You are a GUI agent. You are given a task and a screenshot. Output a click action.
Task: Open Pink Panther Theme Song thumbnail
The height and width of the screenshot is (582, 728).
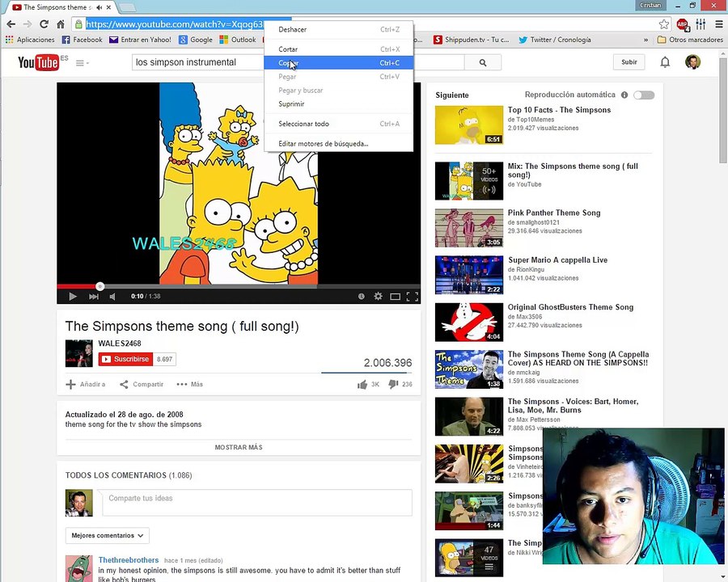[x=469, y=228]
